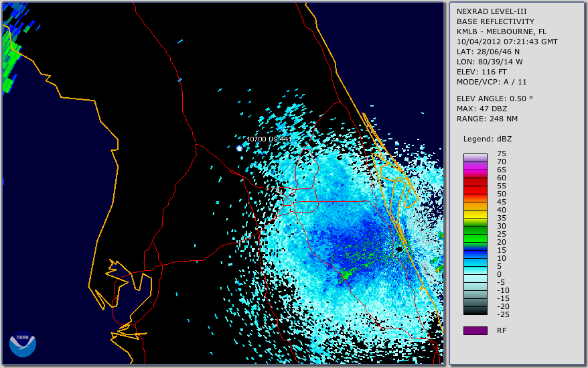Screen dimensions: 588x368
Task: Click the "MAX: 47 DBZ" text
Action: (x=482, y=109)
